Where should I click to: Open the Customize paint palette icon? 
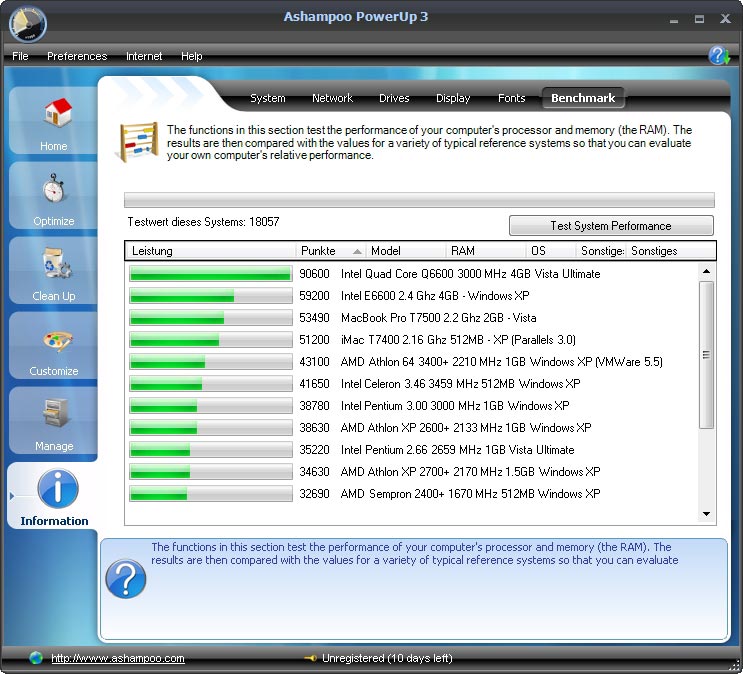[57, 341]
